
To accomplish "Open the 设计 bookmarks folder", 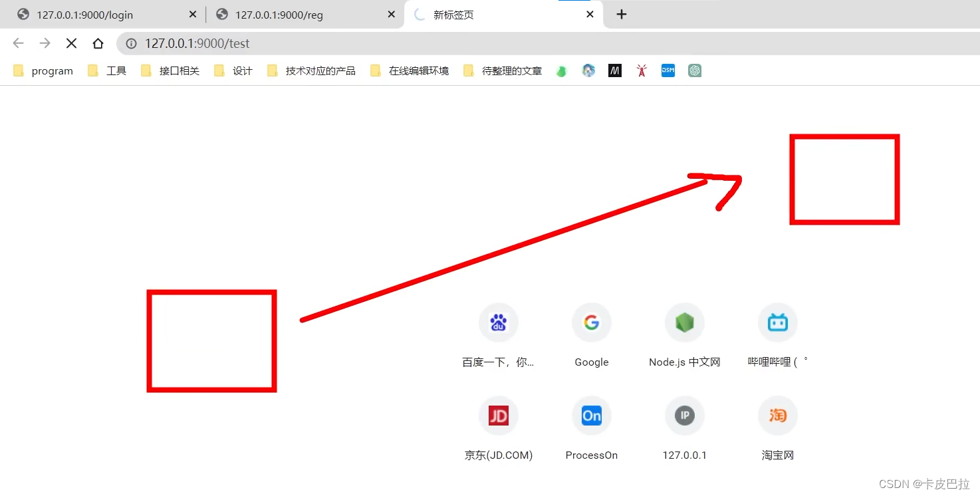I will [233, 70].
